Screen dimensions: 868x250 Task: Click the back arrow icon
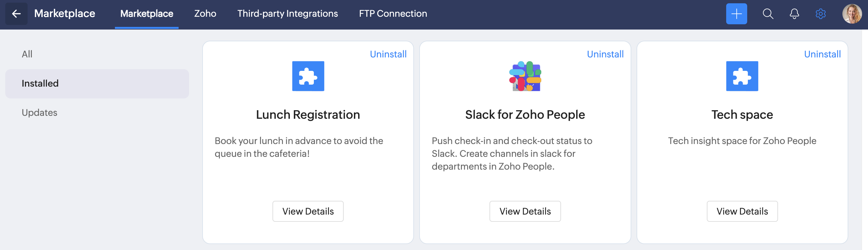coord(16,14)
